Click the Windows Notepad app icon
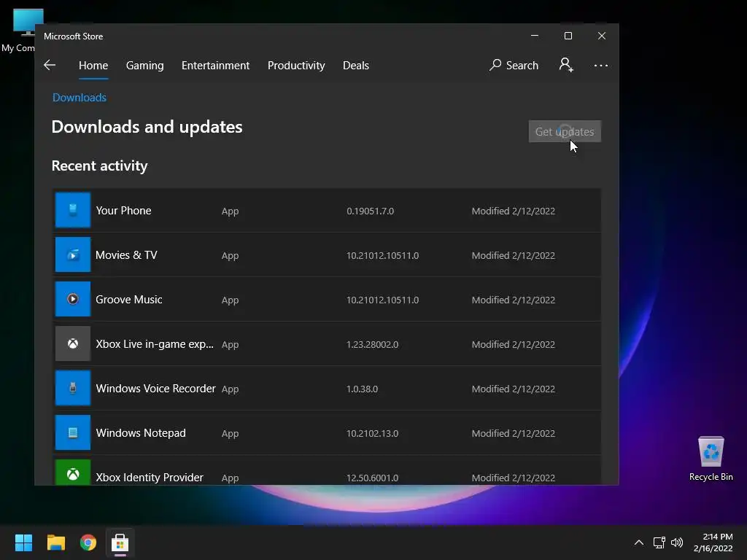 click(73, 433)
